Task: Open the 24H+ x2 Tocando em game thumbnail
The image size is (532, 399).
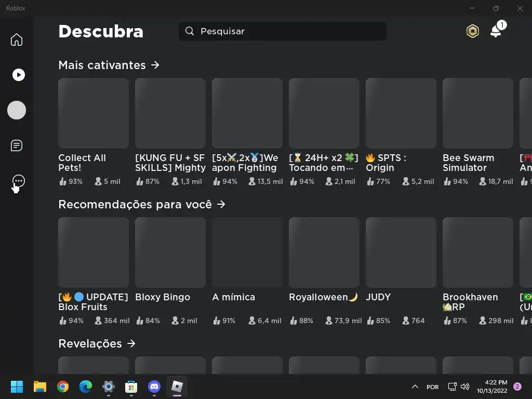Action: pos(324,113)
